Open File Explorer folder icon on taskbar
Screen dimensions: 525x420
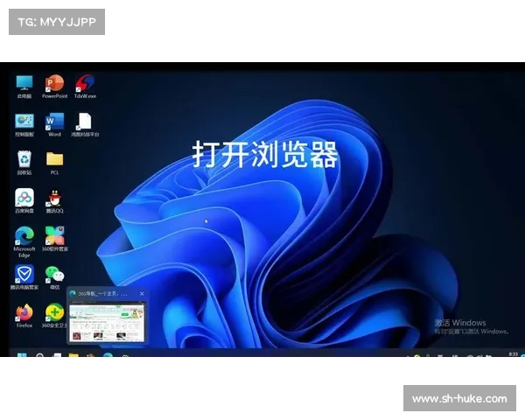pos(73,355)
